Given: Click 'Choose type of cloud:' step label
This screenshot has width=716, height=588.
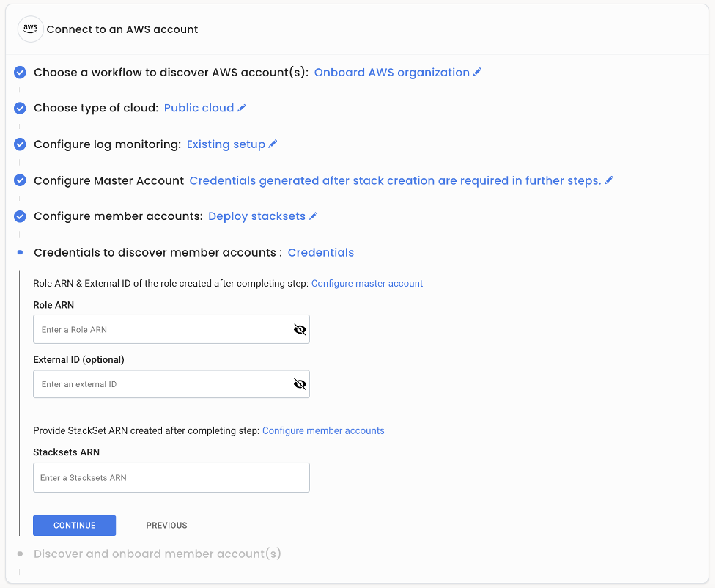Looking at the screenshot, I should 96,108.
